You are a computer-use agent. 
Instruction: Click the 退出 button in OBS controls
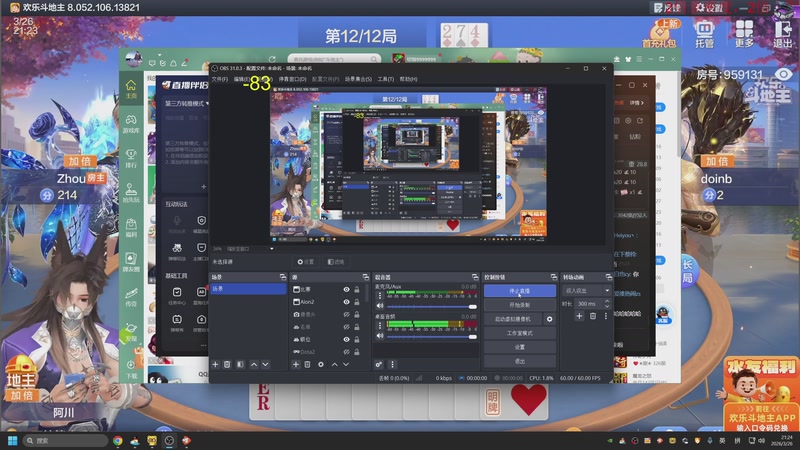(x=519, y=361)
